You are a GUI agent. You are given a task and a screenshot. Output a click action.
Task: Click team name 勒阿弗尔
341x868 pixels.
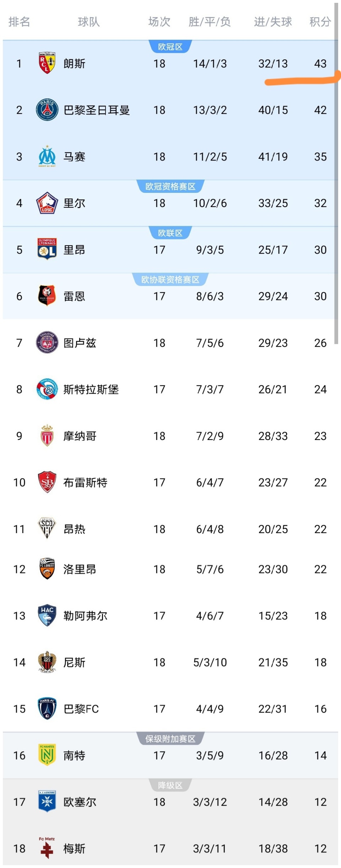(x=85, y=616)
